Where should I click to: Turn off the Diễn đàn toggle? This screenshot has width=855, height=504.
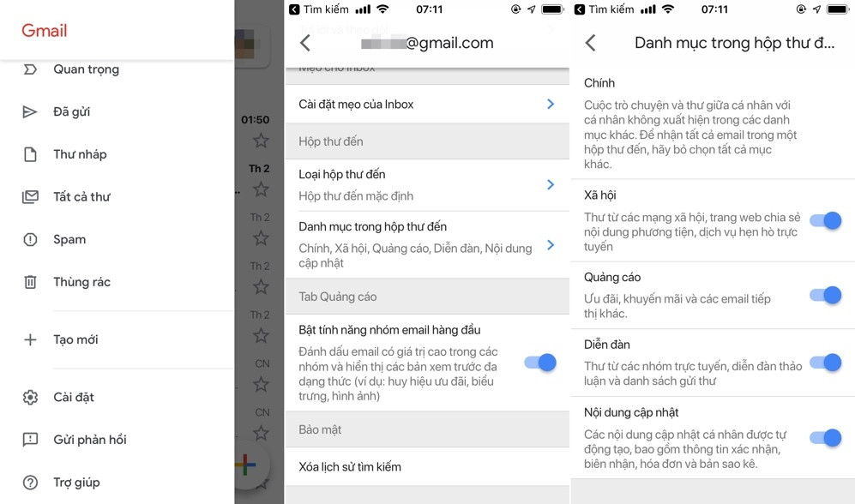tap(824, 363)
